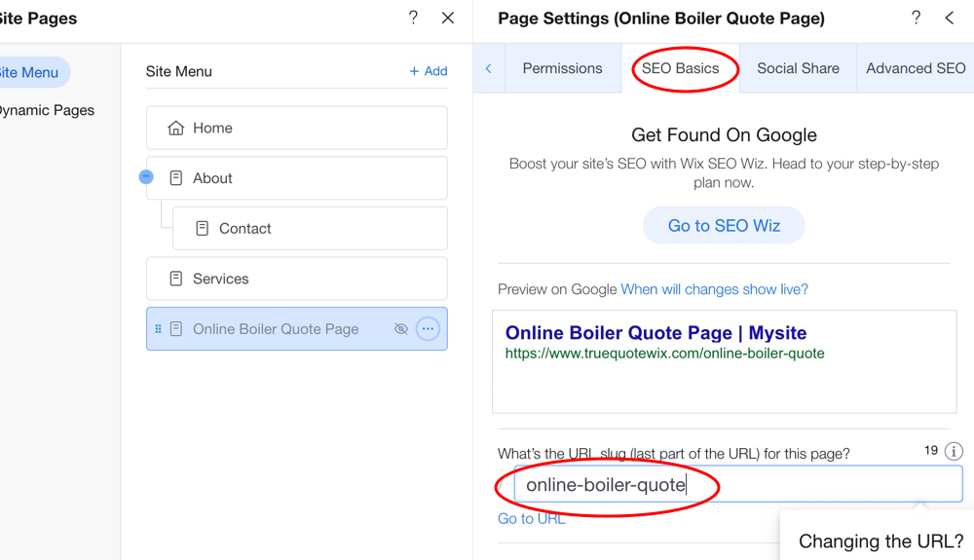Click the Contact page document icon
Screen dimensions: 974x560
pos(202,229)
